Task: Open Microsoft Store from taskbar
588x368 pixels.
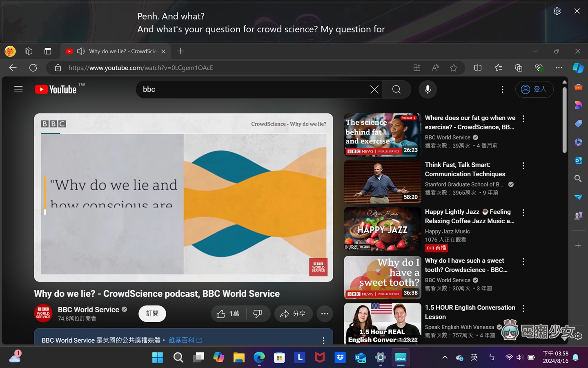Action: pos(279,357)
